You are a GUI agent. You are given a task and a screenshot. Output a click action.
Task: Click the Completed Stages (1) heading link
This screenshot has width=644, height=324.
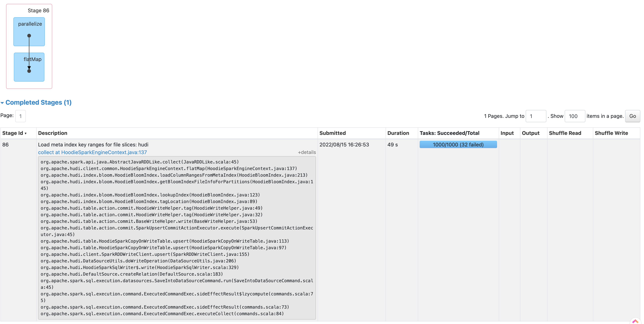coord(38,103)
